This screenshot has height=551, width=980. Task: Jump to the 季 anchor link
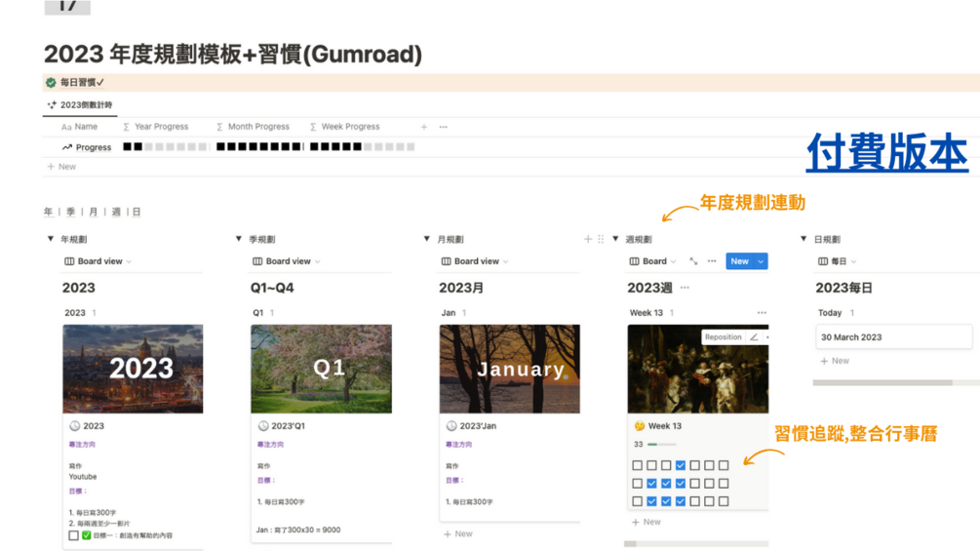tap(70, 212)
